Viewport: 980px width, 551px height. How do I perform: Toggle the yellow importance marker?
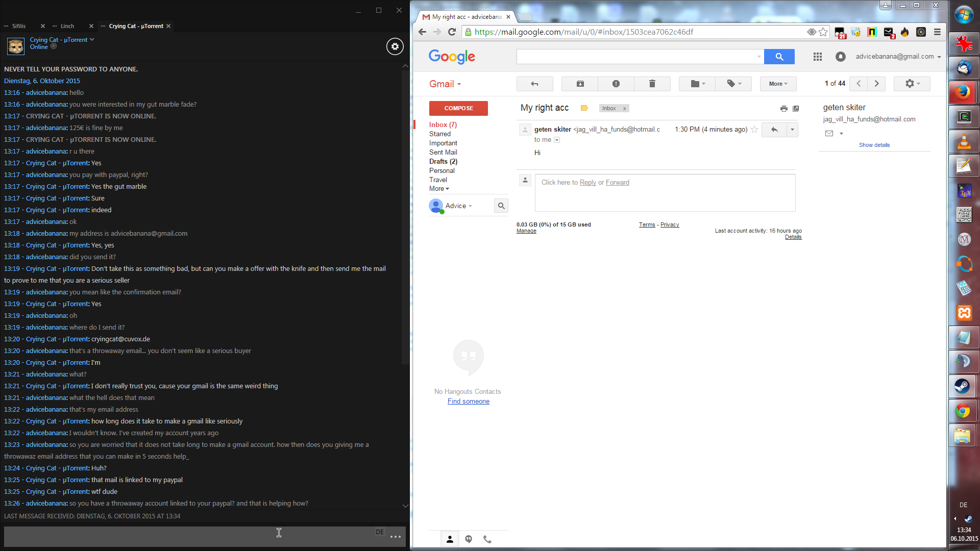pyautogui.click(x=584, y=108)
